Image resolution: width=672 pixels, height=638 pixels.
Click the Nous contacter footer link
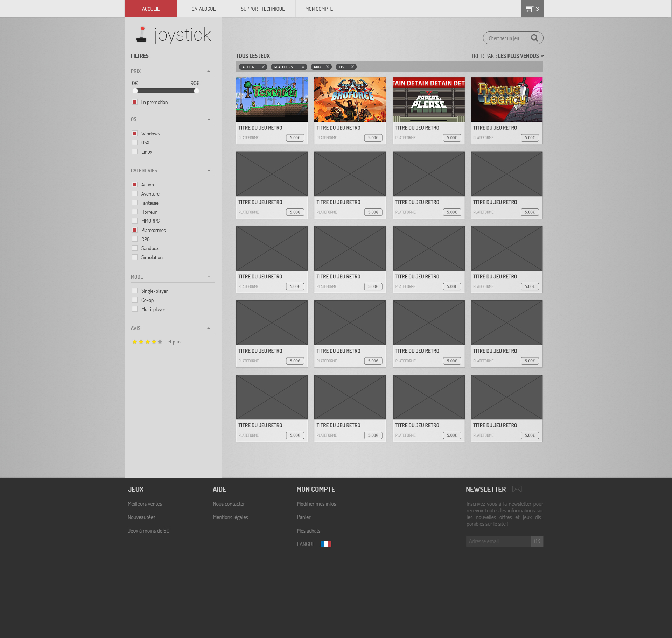pos(229,504)
